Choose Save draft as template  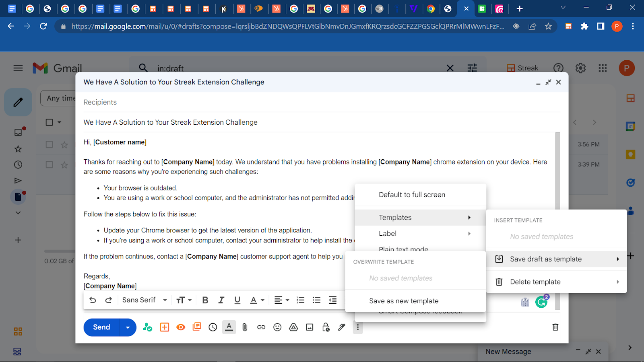click(545, 259)
